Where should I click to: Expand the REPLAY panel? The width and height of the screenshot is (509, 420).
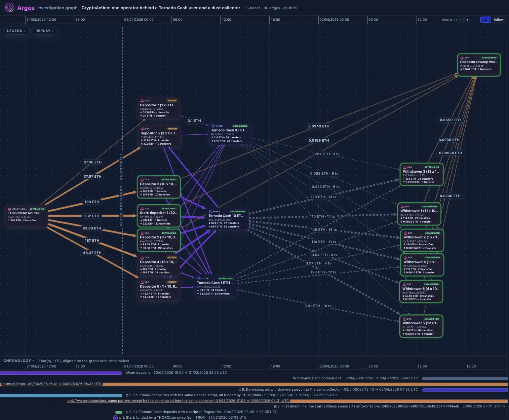pos(44,31)
